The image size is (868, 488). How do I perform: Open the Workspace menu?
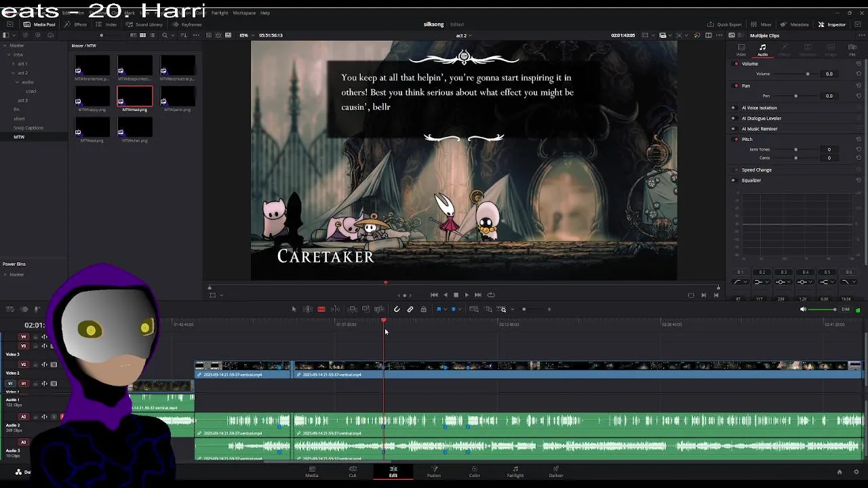pos(244,13)
